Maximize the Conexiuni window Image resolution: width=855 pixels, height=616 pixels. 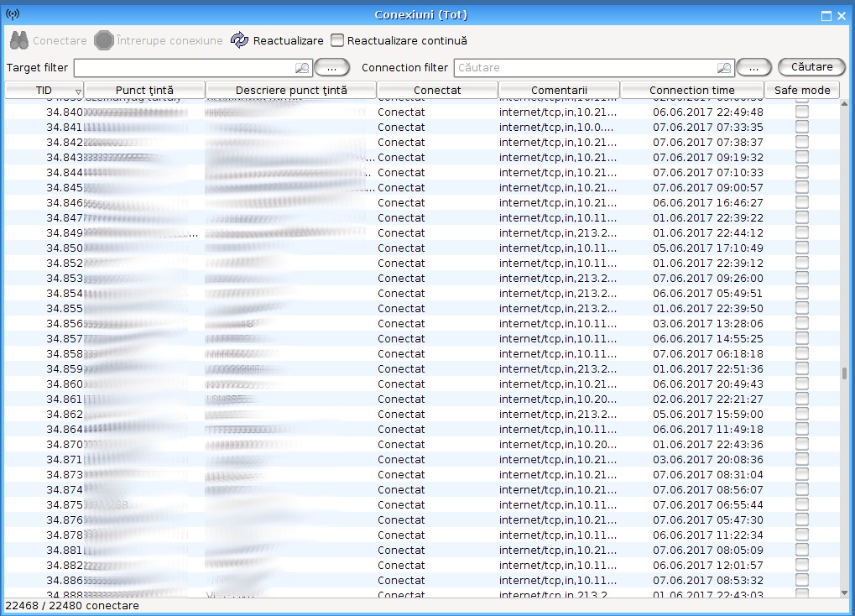tap(826, 15)
